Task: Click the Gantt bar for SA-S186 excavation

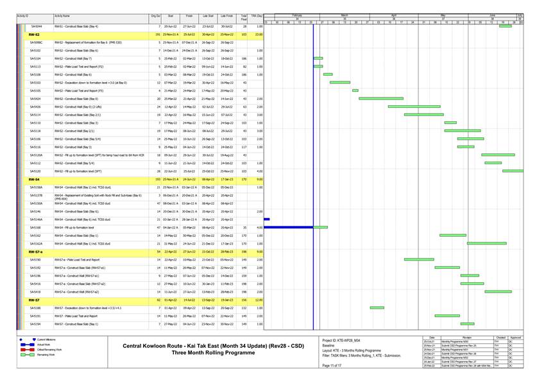Action: click(x=377, y=308)
